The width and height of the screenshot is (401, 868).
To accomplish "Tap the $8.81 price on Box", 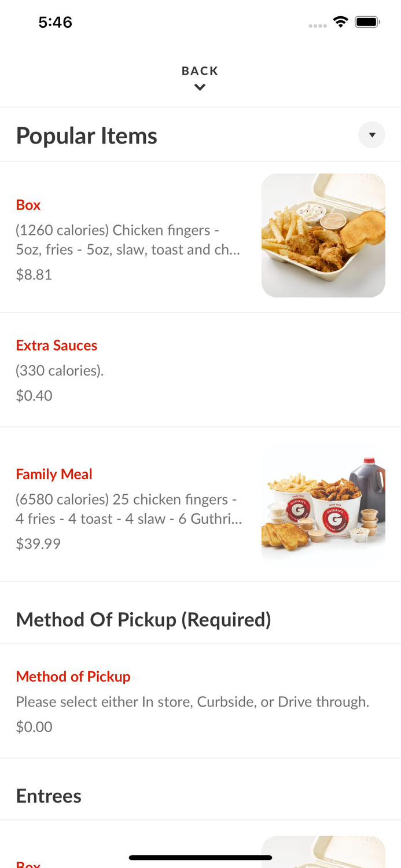I will pyautogui.click(x=34, y=275).
